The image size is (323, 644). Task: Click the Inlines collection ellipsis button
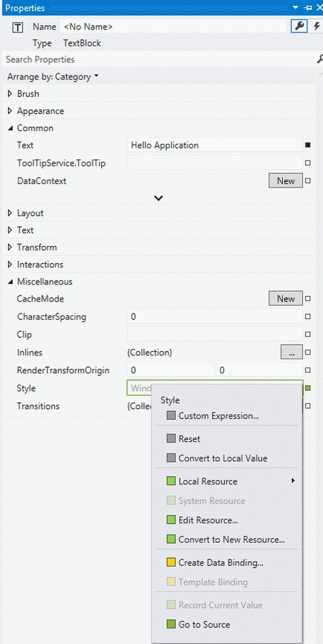point(292,352)
